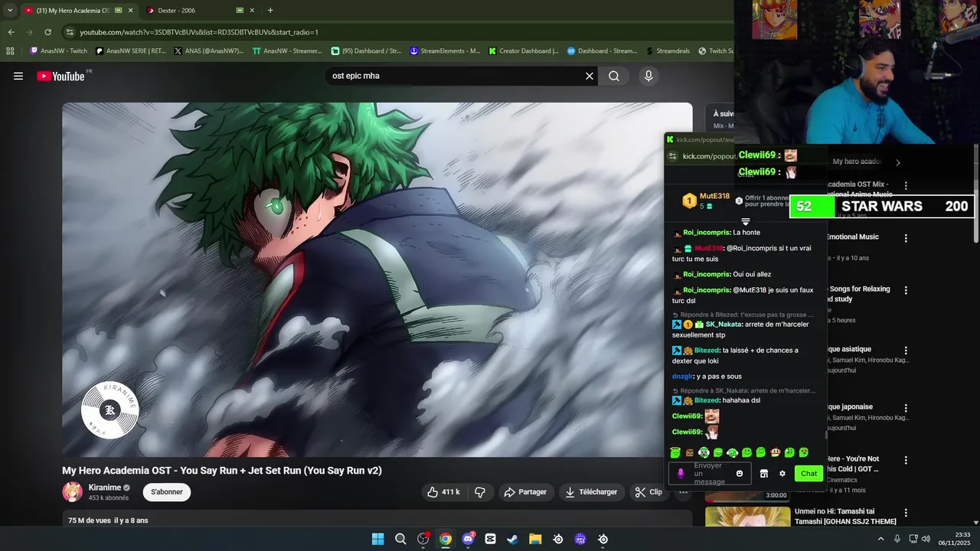Open the tab search dropdown arrow
The height and width of the screenshot is (551, 980).
pyautogui.click(x=10, y=10)
